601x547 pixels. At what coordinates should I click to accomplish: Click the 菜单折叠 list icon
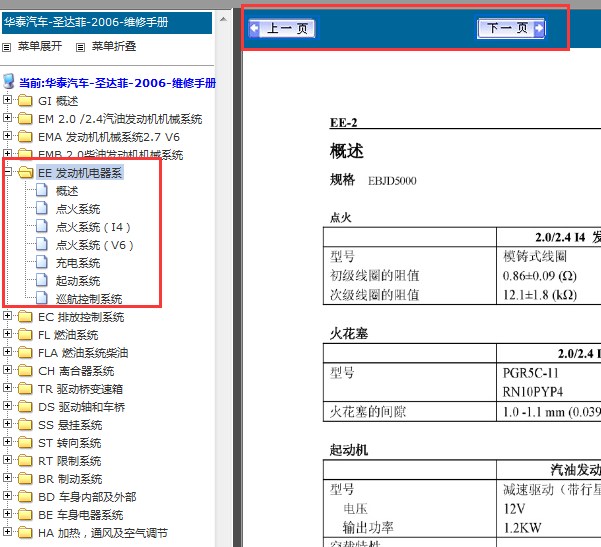[x=80, y=48]
